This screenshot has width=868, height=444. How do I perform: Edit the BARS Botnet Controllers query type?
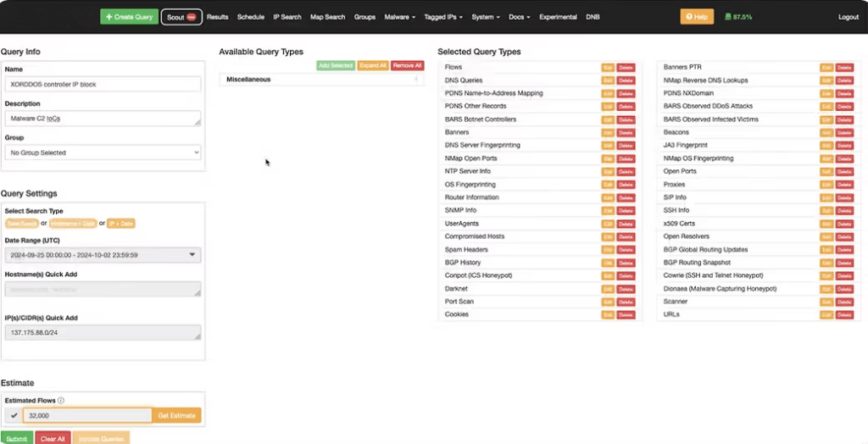pos(608,119)
